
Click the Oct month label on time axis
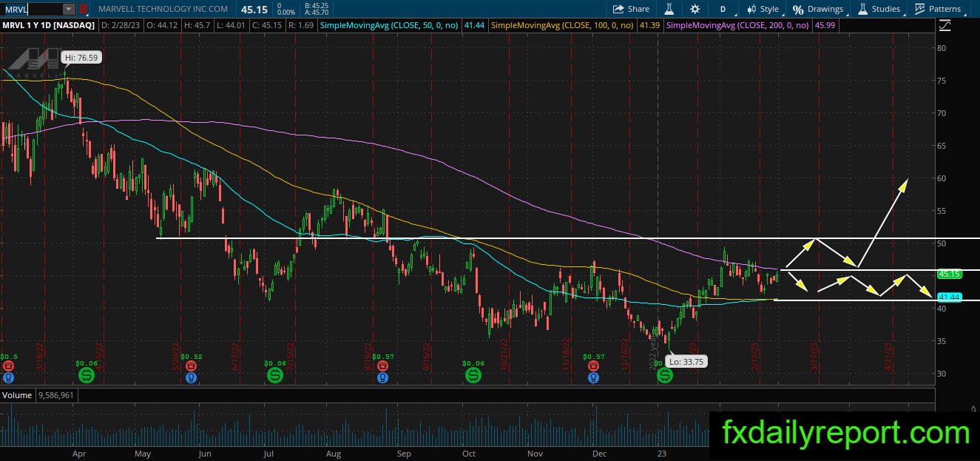(x=467, y=454)
